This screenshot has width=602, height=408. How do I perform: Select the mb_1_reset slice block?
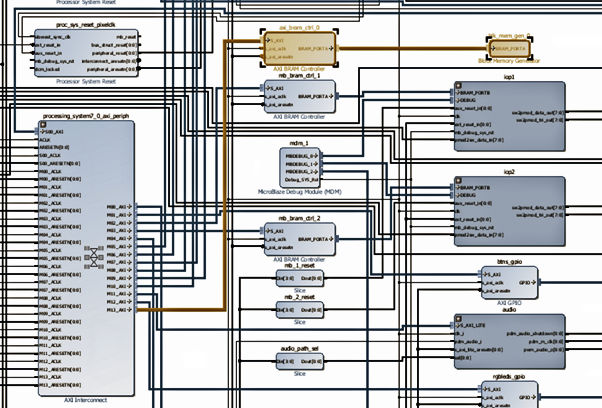point(300,278)
